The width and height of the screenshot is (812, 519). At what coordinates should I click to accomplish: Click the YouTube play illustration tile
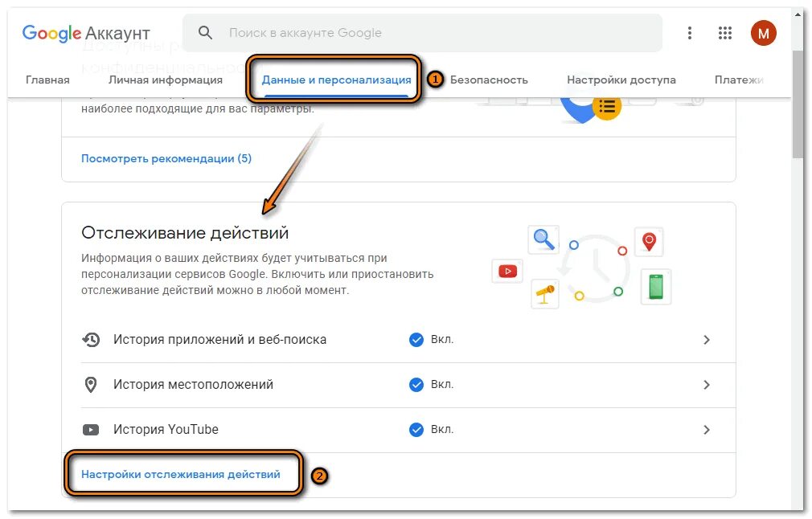click(x=507, y=271)
